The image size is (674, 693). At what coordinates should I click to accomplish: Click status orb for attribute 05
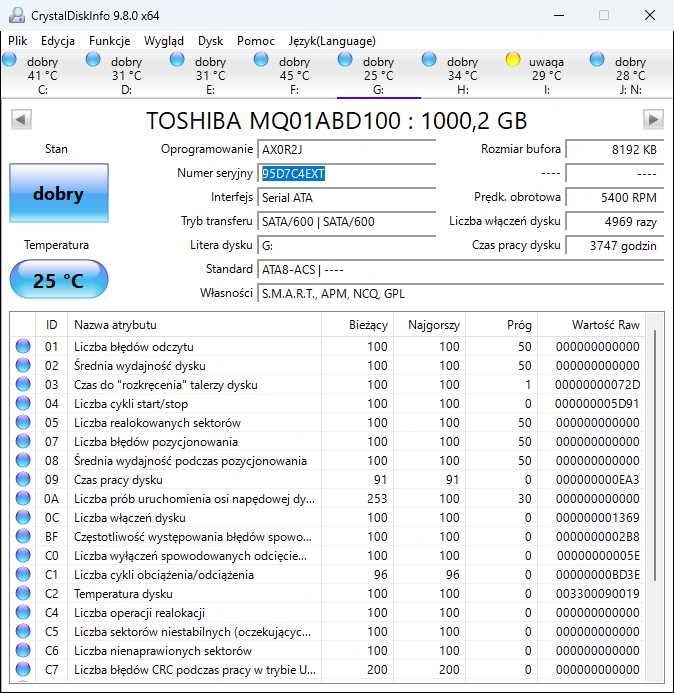(23, 423)
